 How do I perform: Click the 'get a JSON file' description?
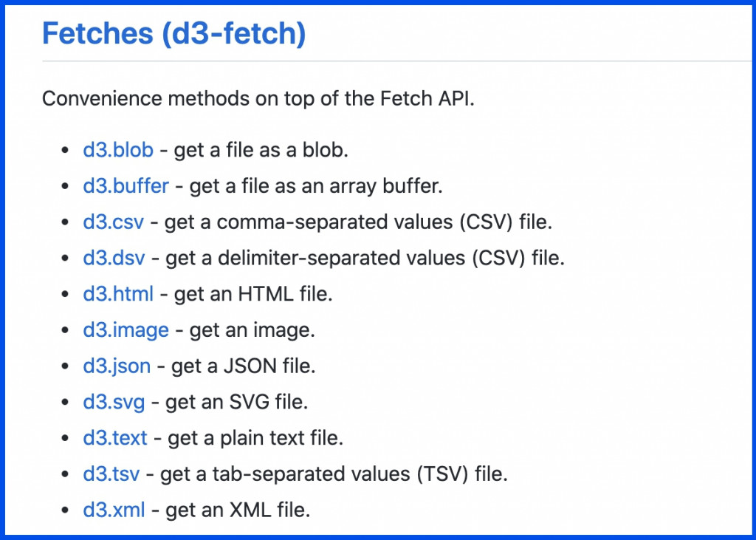point(244,366)
